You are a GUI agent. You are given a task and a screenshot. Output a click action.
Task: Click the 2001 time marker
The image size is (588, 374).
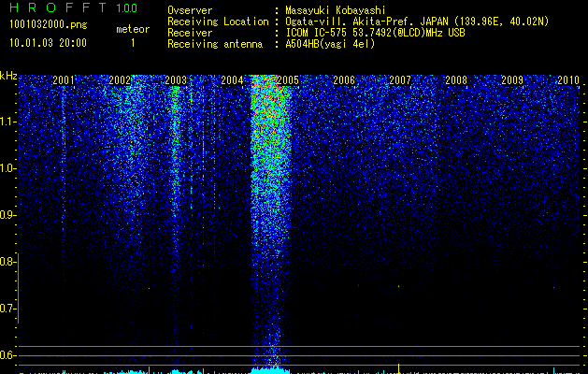[63, 79]
